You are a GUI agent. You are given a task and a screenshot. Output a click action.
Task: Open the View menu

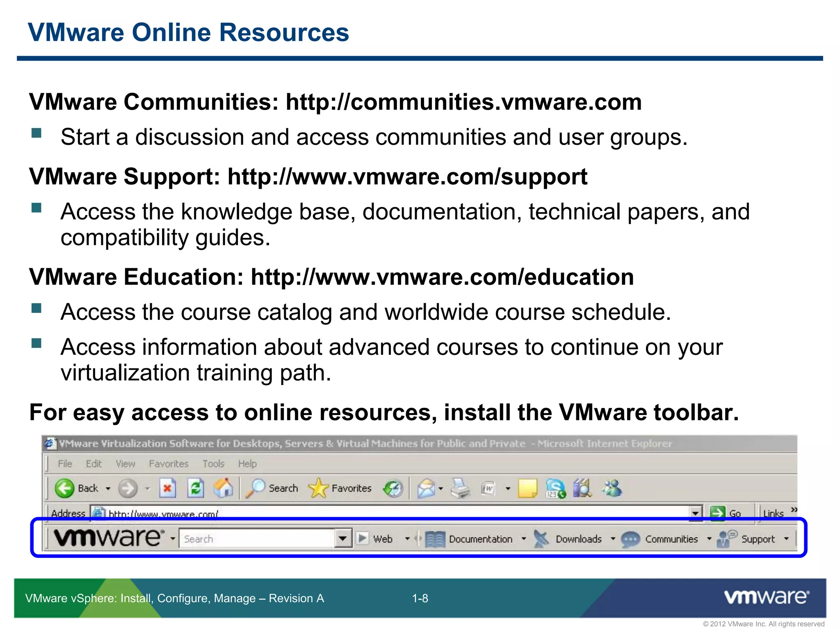125,463
